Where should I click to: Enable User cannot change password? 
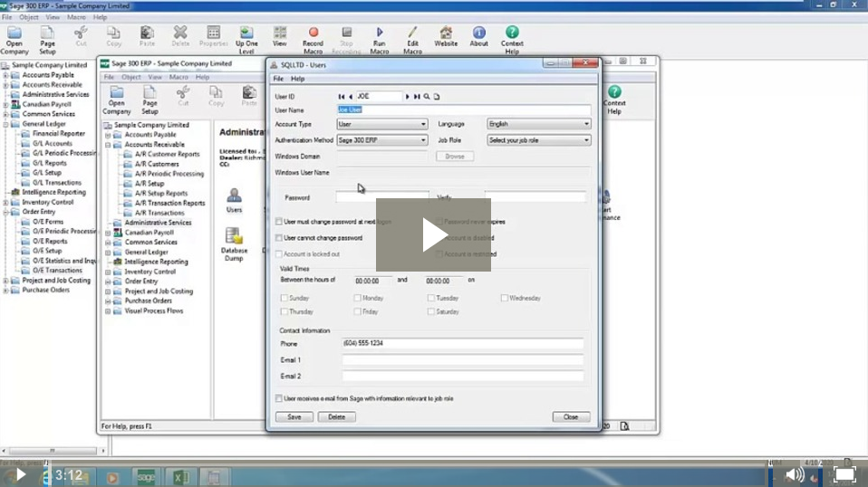pyautogui.click(x=279, y=238)
